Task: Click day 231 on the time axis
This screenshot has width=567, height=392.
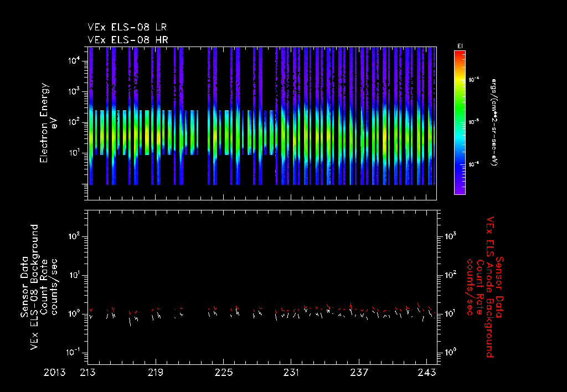Action: click(291, 373)
